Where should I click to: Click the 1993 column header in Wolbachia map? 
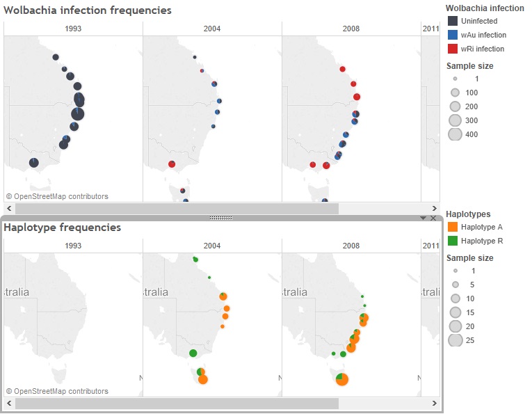pyautogui.click(x=73, y=29)
